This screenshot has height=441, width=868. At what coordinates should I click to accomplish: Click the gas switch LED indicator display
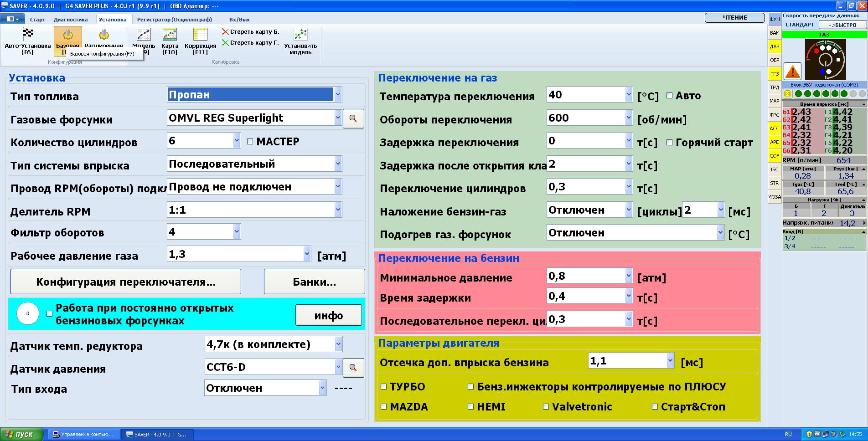(x=825, y=60)
